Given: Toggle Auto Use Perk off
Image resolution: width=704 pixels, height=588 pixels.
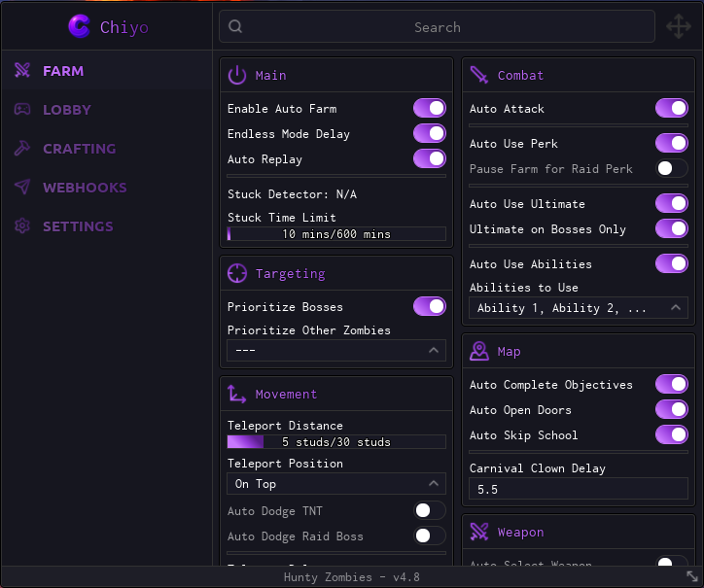Looking at the screenshot, I should click(x=672, y=143).
